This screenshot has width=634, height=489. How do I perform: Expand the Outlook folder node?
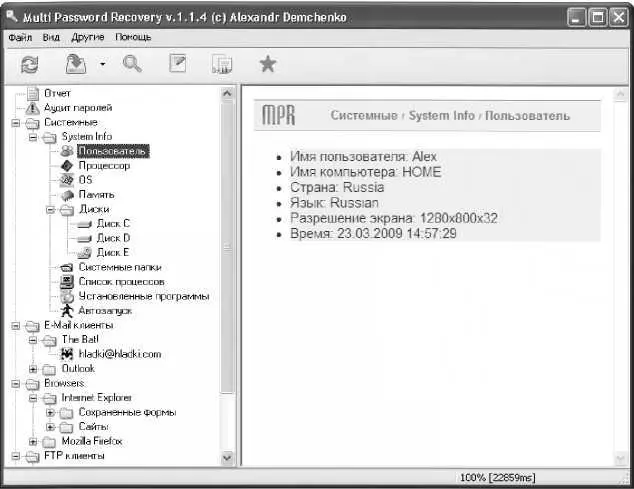[33, 369]
